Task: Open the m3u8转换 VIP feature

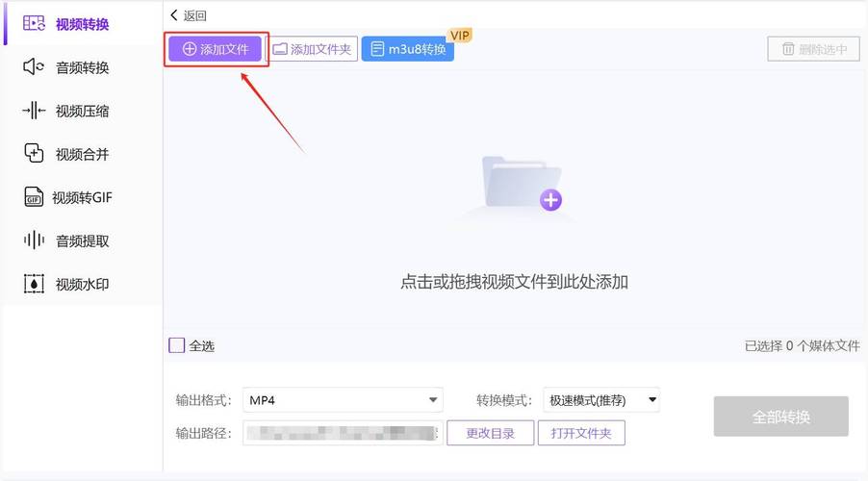Action: point(408,49)
